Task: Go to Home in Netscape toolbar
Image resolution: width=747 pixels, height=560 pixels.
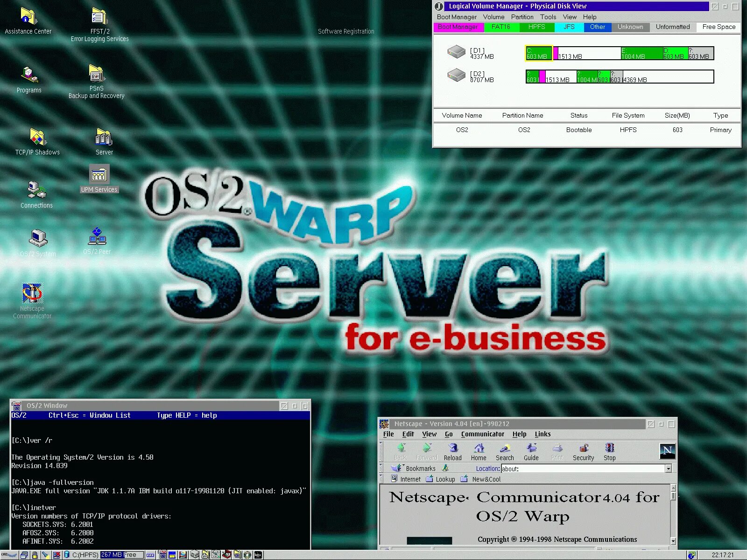Action: tap(479, 452)
